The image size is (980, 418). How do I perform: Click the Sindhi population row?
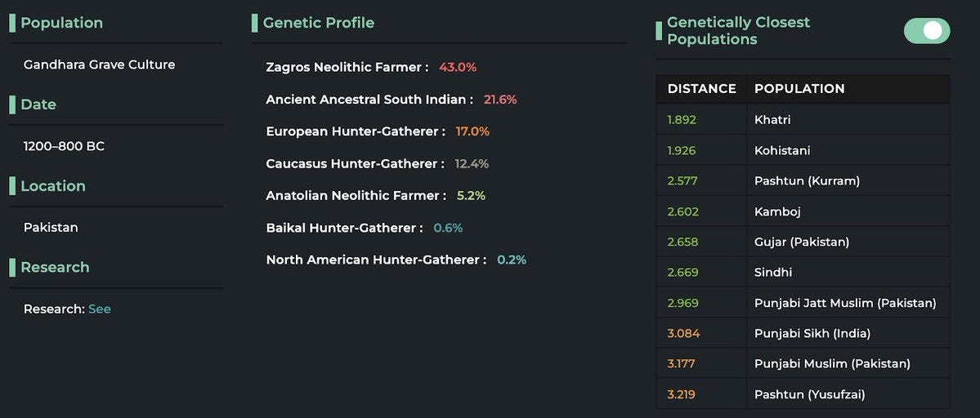[803, 272]
